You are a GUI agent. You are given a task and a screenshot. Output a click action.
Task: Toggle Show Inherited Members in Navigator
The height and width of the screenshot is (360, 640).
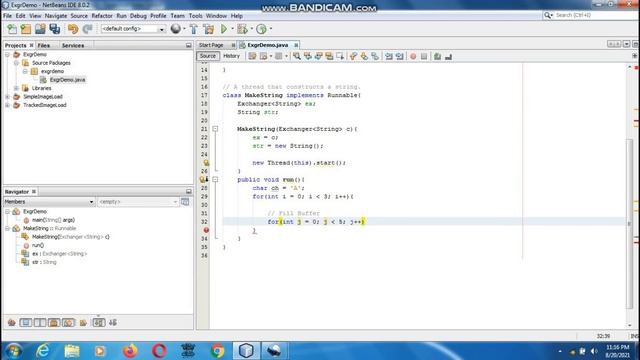11,322
